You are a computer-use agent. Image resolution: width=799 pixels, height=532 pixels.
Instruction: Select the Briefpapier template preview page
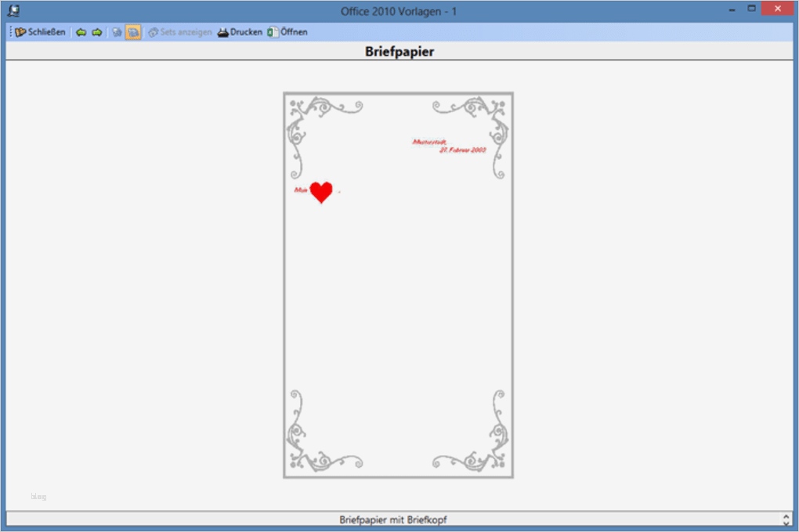[x=399, y=285]
